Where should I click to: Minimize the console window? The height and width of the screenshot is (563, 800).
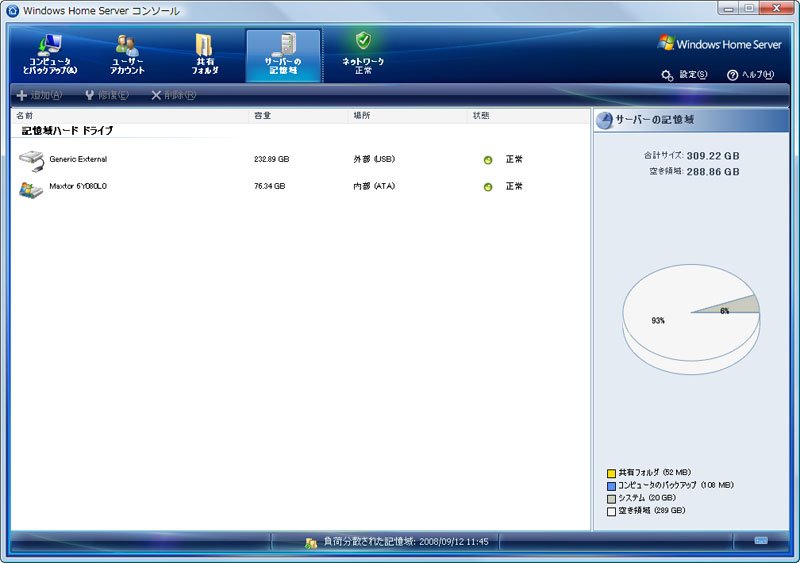[728, 8]
